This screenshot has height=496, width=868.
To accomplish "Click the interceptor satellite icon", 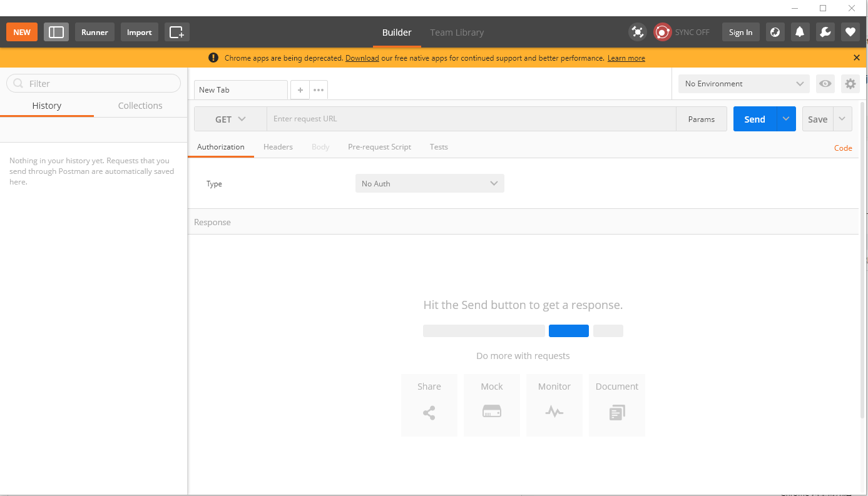I will [637, 32].
